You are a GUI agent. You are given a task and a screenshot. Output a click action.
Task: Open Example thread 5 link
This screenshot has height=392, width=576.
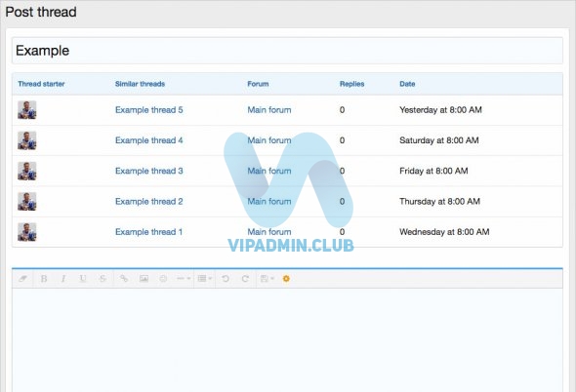point(148,110)
